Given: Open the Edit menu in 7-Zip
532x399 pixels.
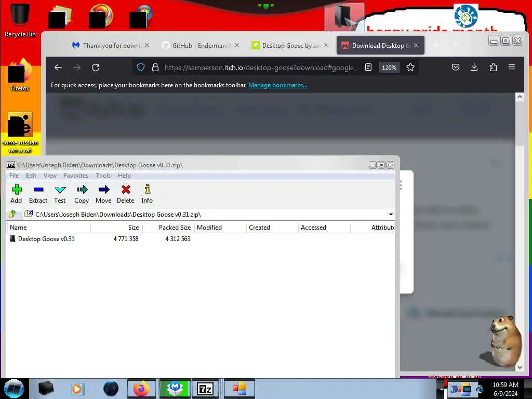Looking at the screenshot, I should point(31,176).
